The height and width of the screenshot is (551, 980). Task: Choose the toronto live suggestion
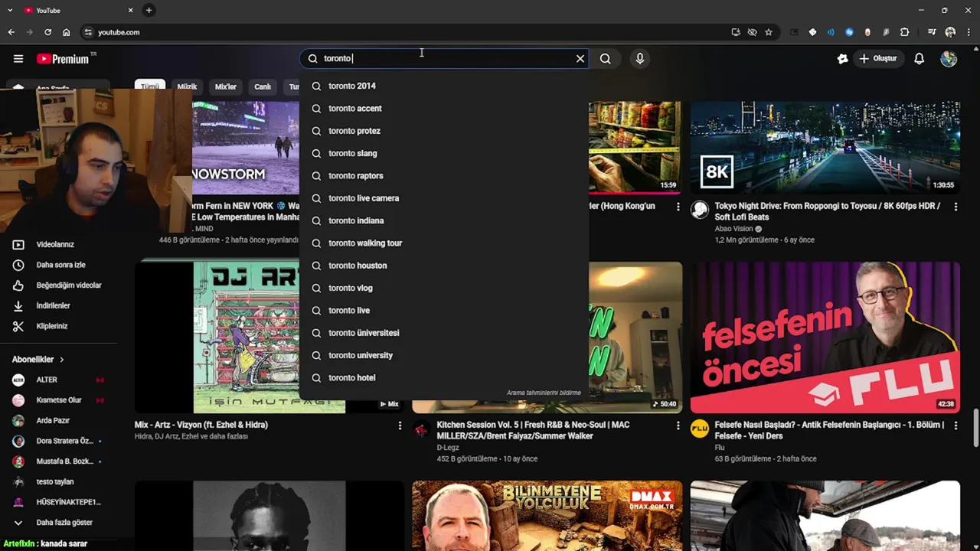[444, 310]
